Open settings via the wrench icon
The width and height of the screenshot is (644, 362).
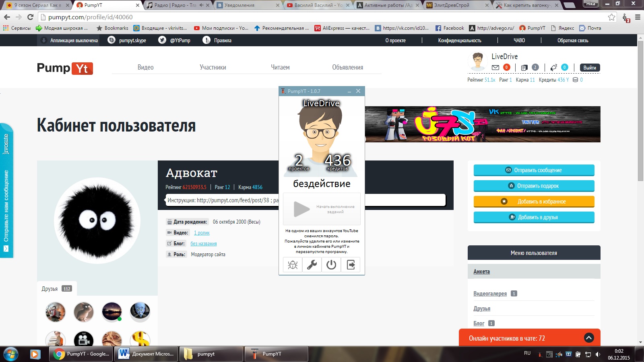312,265
